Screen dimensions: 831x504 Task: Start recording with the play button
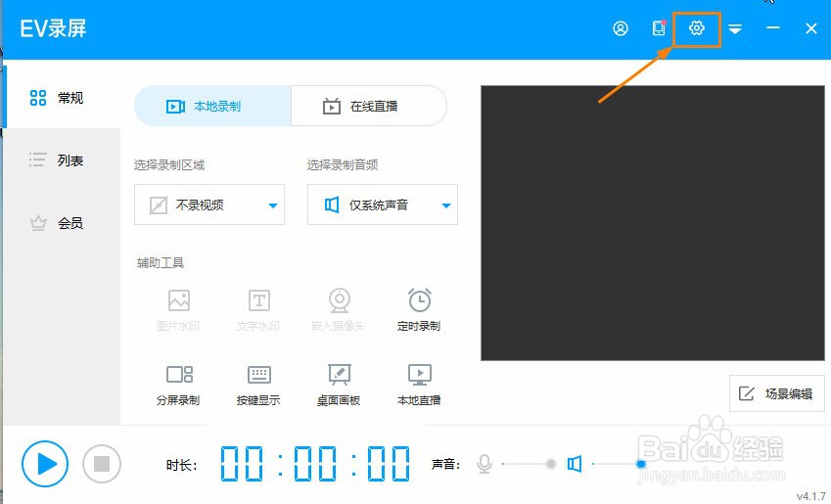click(45, 464)
